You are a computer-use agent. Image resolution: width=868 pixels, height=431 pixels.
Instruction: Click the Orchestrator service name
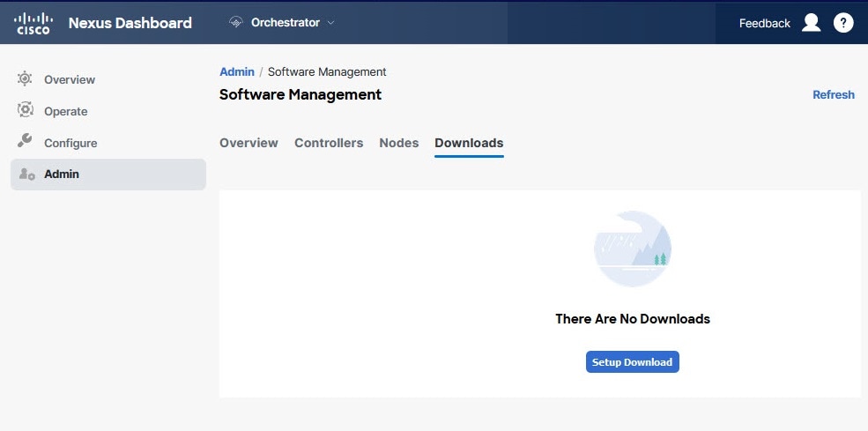click(x=286, y=23)
